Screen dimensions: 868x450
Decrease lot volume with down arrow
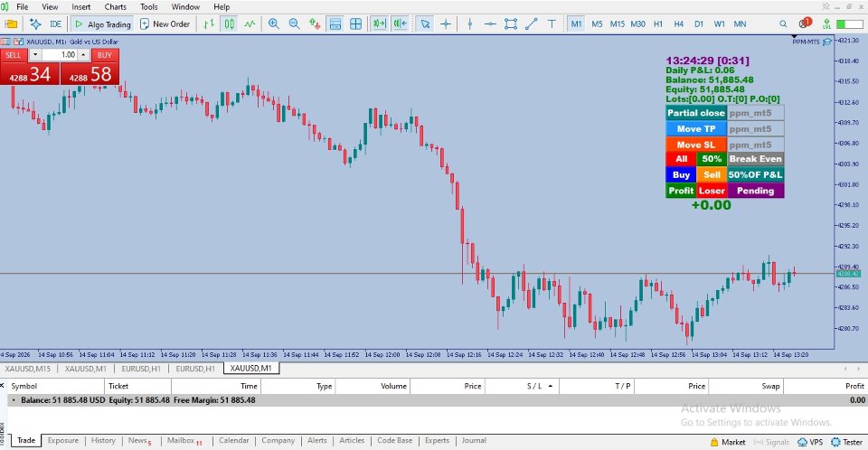[x=35, y=55]
